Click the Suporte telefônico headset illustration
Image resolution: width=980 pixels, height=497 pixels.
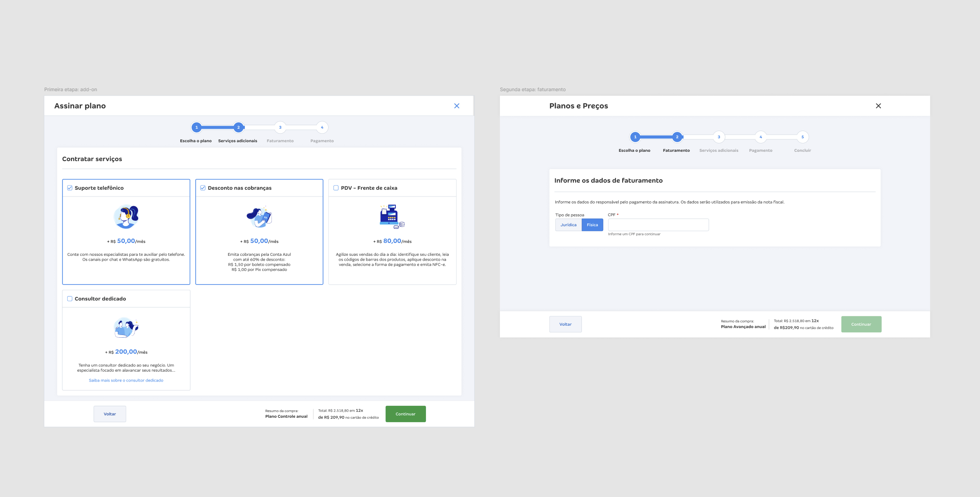(126, 217)
